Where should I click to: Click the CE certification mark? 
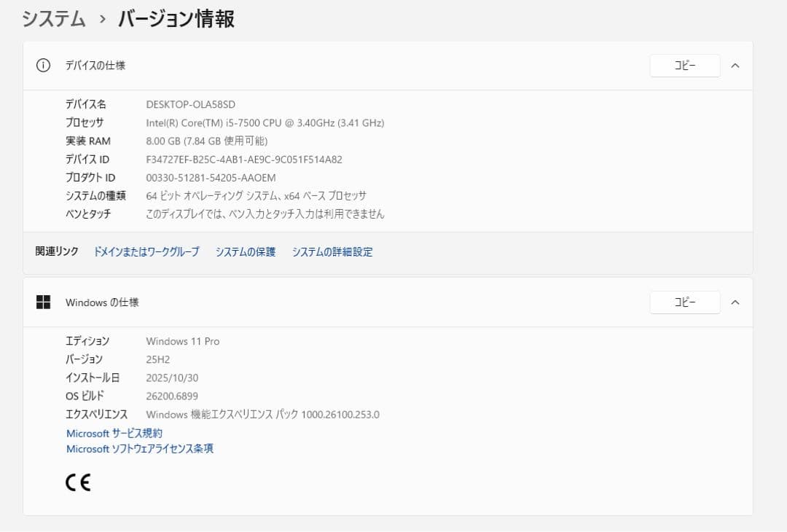click(x=77, y=482)
